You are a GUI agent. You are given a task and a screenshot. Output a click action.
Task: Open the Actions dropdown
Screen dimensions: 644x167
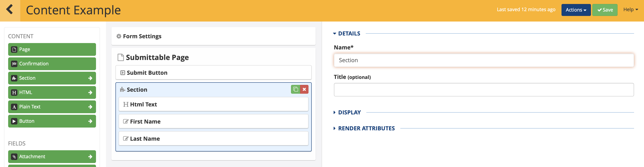click(x=576, y=10)
